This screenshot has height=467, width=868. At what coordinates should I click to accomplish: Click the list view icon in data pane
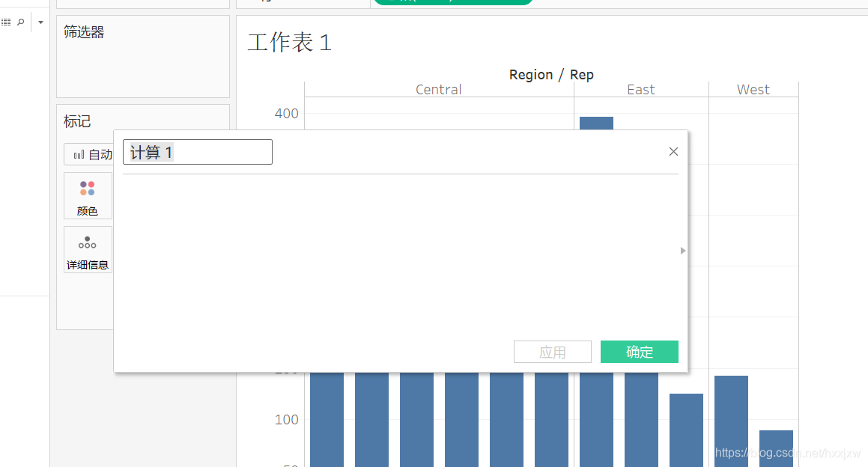coord(6,22)
